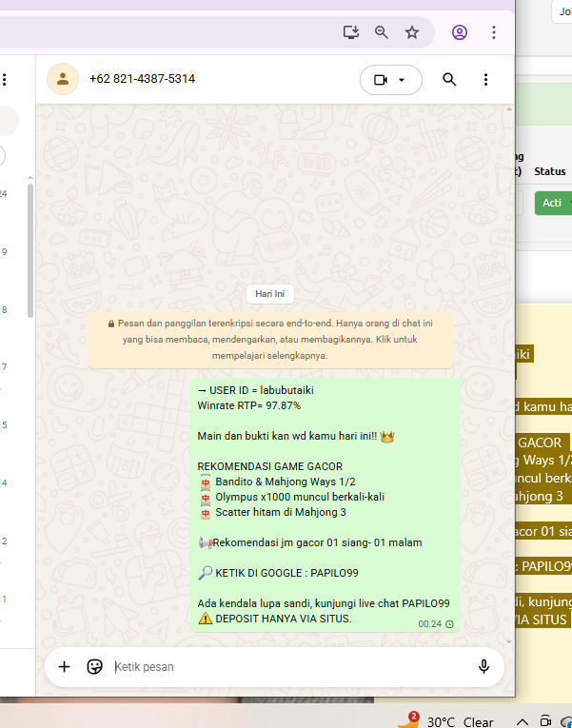The image size is (572, 728).
Task: Click the Hari Ini date chip
Action: (x=269, y=294)
